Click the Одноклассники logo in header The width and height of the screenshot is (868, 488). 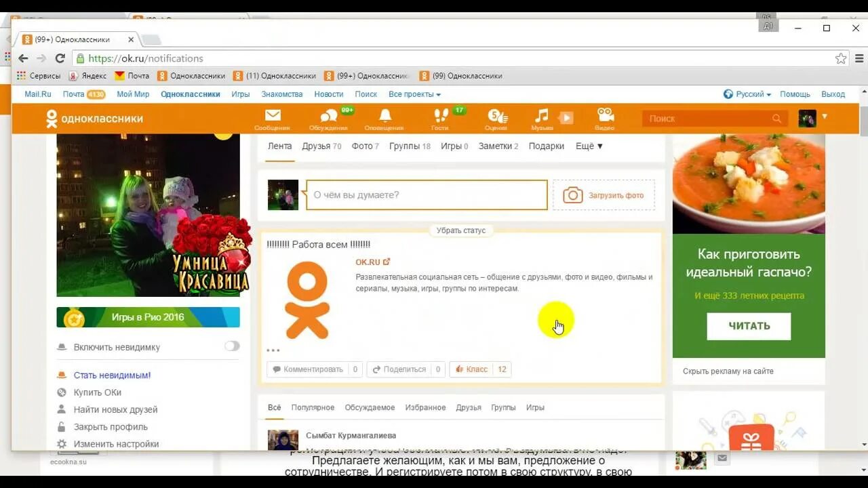coord(95,119)
